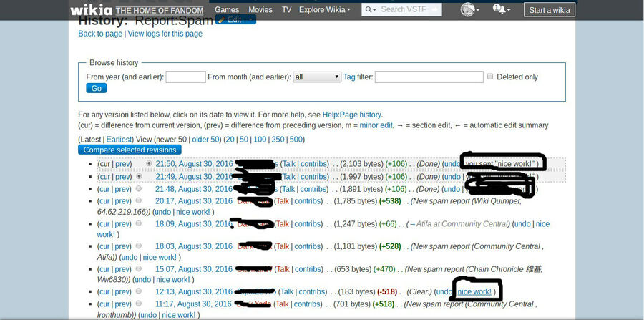Open the minor edit link
Viewport: 644px width, 320px height.
point(376,125)
